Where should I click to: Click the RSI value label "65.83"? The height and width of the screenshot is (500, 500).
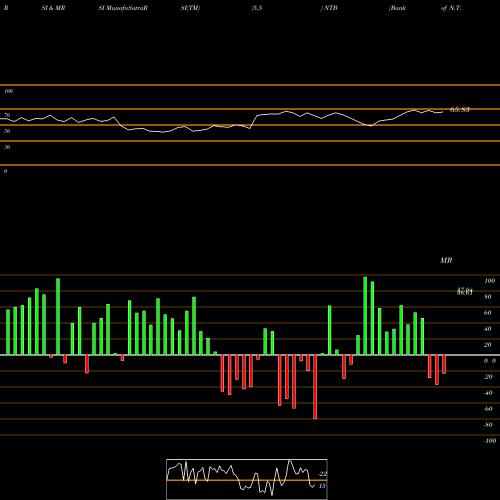(460, 109)
